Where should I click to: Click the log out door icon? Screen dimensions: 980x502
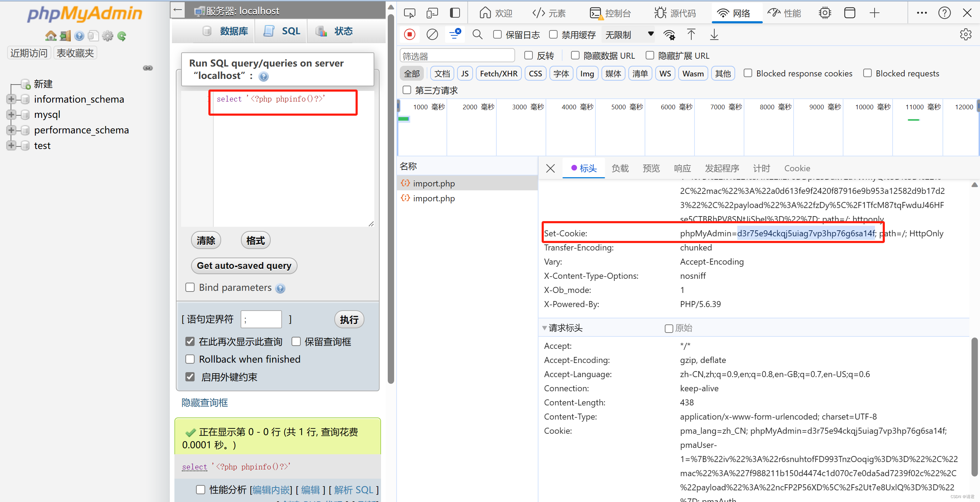pyautogui.click(x=65, y=36)
